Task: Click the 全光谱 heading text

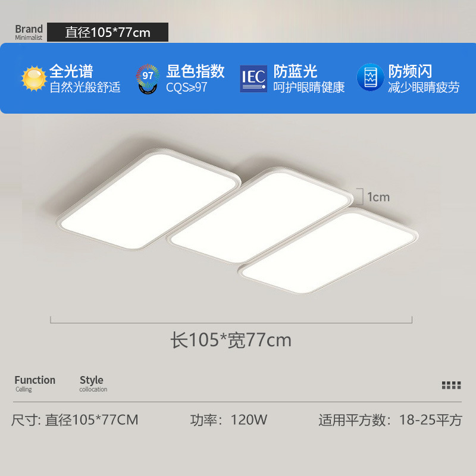Action: point(71,71)
